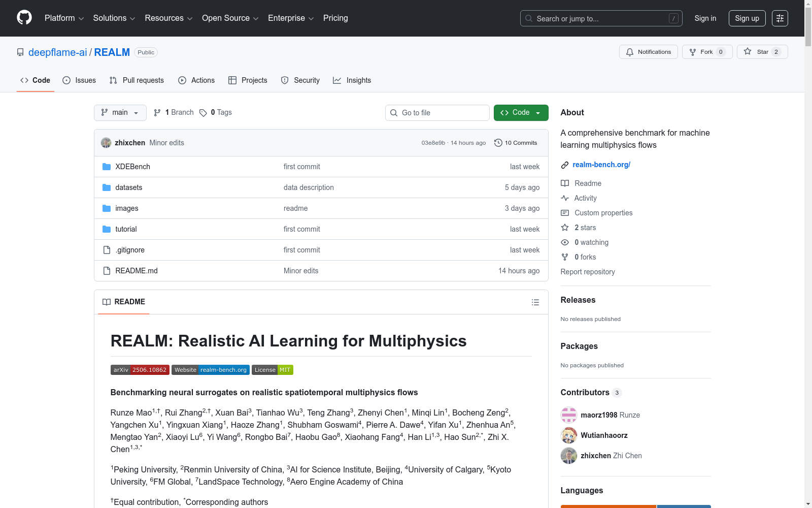Image resolution: width=812 pixels, height=508 pixels.
Task: Click the License MIT badge
Action: pos(273,370)
